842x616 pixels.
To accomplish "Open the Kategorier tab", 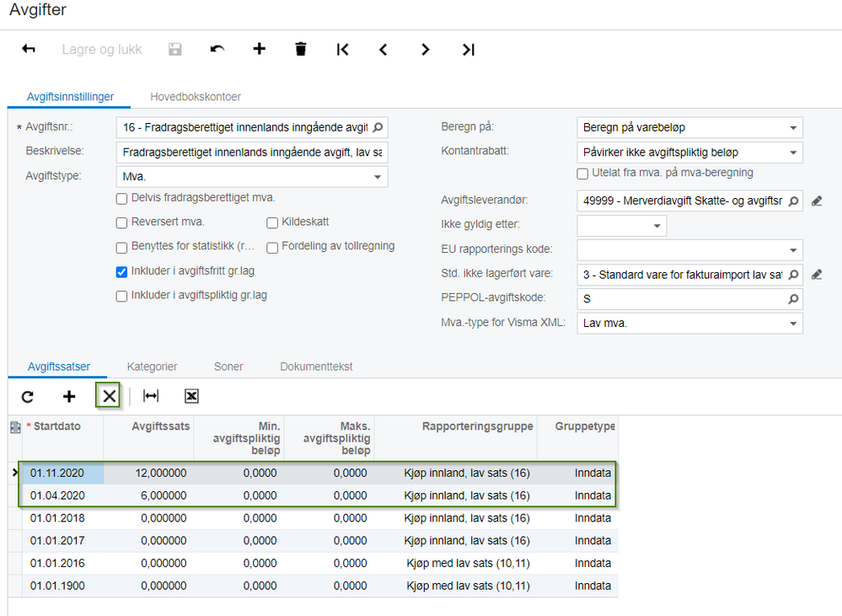I will point(152,367).
